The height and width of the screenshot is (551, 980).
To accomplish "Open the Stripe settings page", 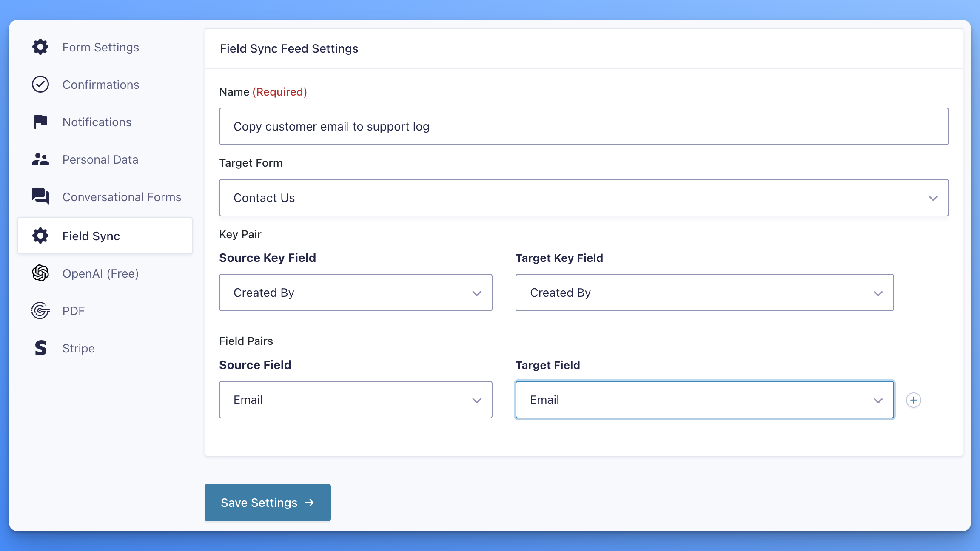I will [x=105, y=348].
